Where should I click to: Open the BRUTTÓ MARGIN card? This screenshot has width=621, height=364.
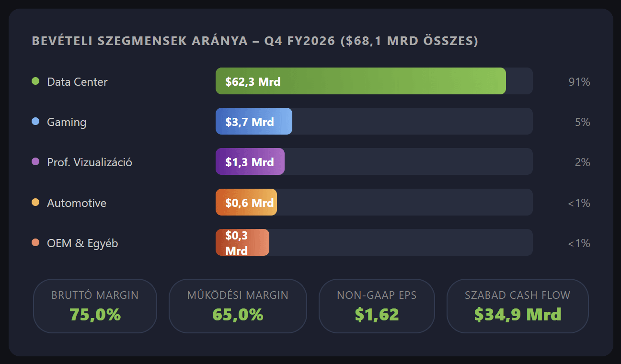point(95,306)
